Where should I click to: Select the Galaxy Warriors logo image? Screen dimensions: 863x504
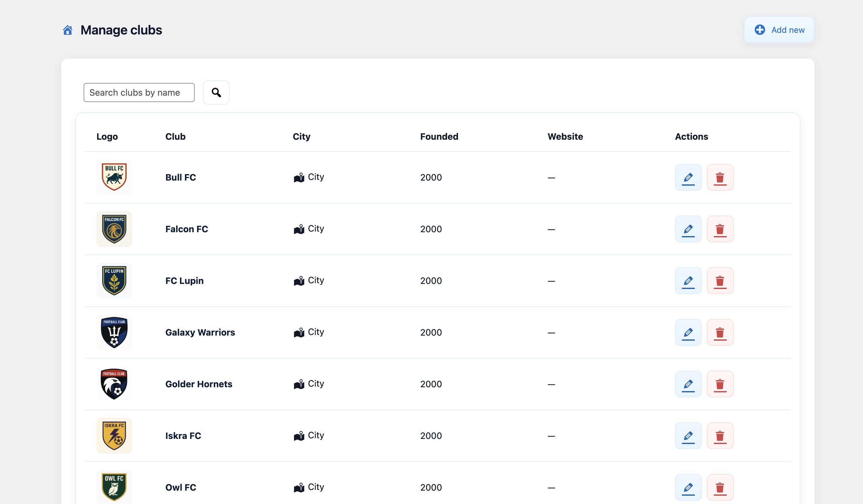click(x=114, y=332)
